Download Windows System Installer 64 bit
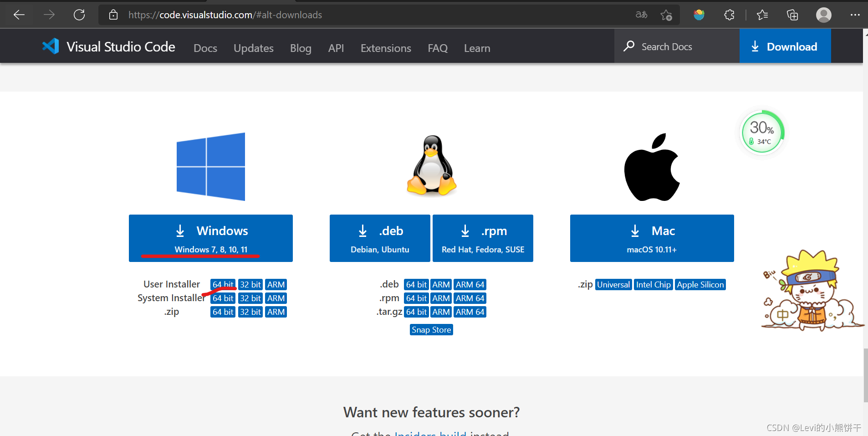The image size is (868, 436). coord(223,298)
